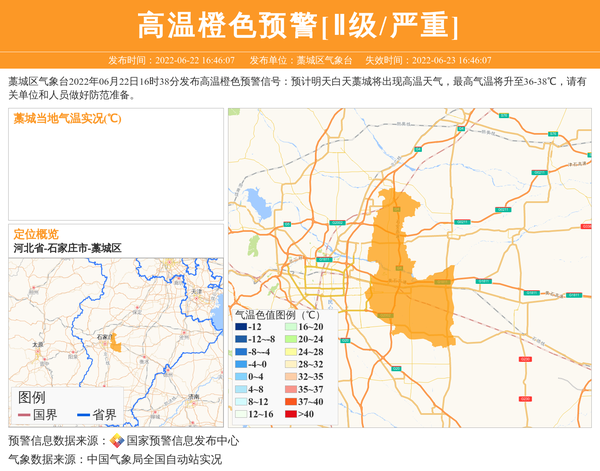Click the 定位概览 panel heading

[x=36, y=233]
